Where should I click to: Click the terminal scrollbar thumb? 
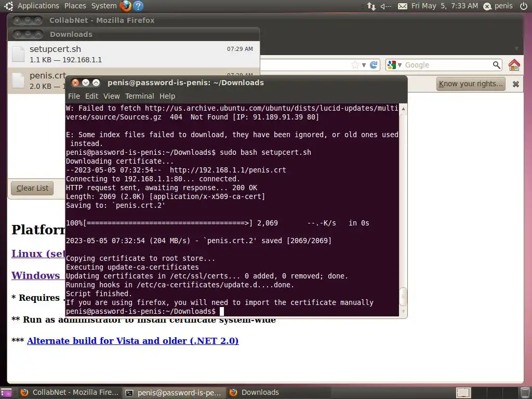[x=403, y=297]
